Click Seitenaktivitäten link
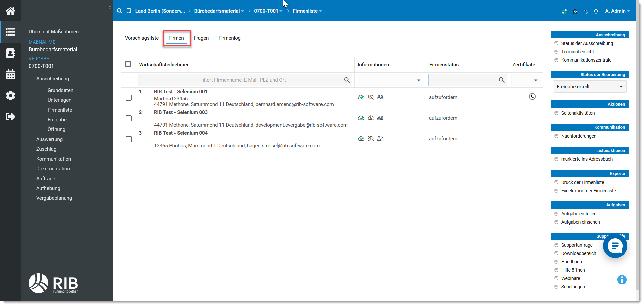Image resolution: width=644 pixels, height=306 pixels. 578,113
